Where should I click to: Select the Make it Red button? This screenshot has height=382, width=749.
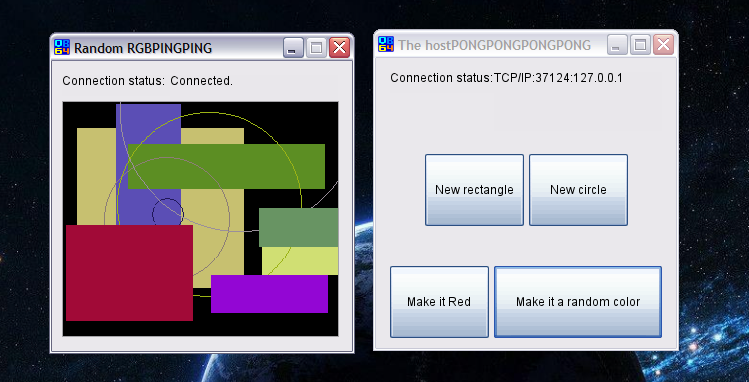click(439, 302)
